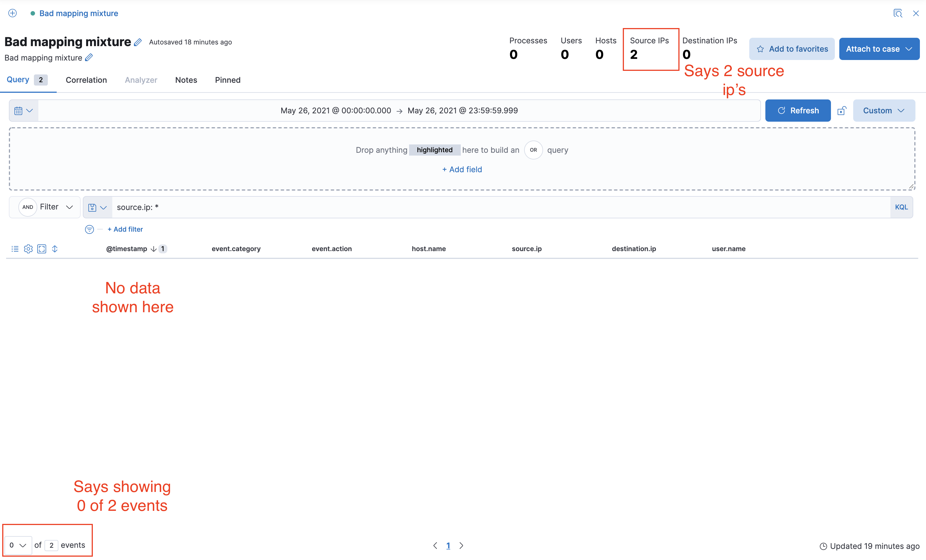Open the Pinned tab
Screen dimensions: 926x560
(228, 80)
